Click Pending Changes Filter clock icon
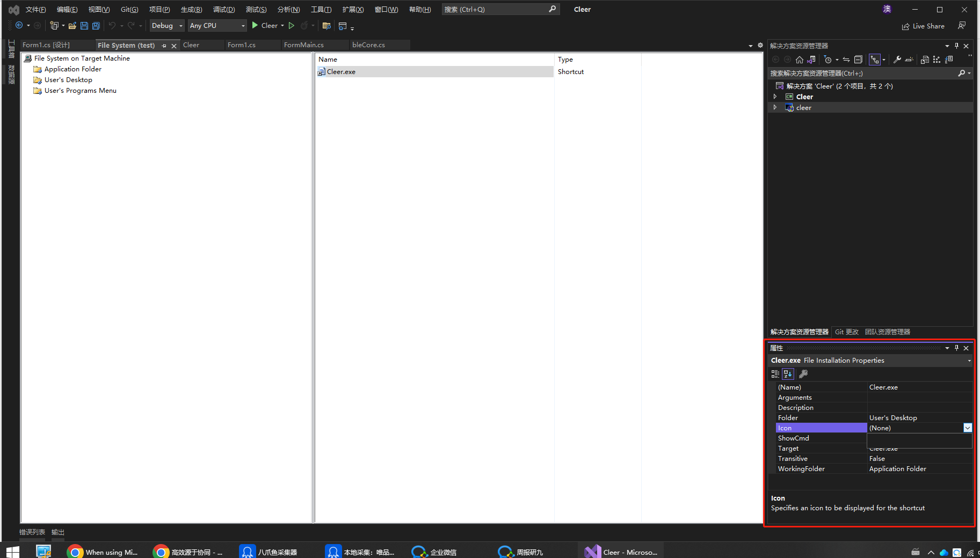Screen dimensions: 980x558 coord(827,60)
